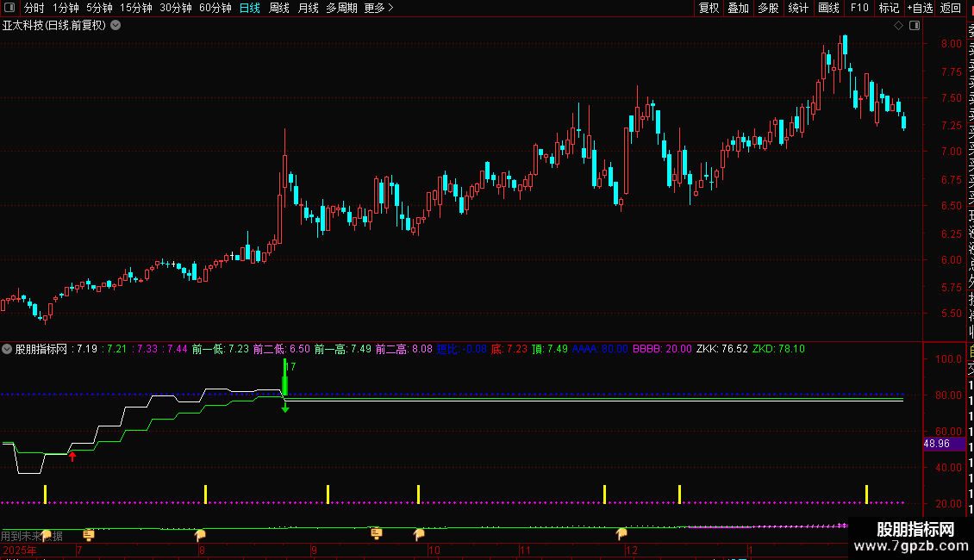Click the 复权 adjustment button
The width and height of the screenshot is (974, 560).
click(x=709, y=8)
